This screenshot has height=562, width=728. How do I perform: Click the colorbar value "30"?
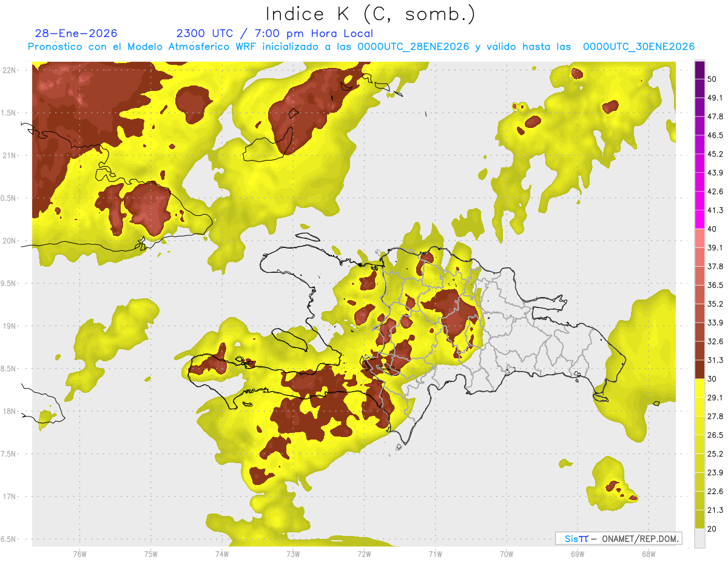[712, 379]
